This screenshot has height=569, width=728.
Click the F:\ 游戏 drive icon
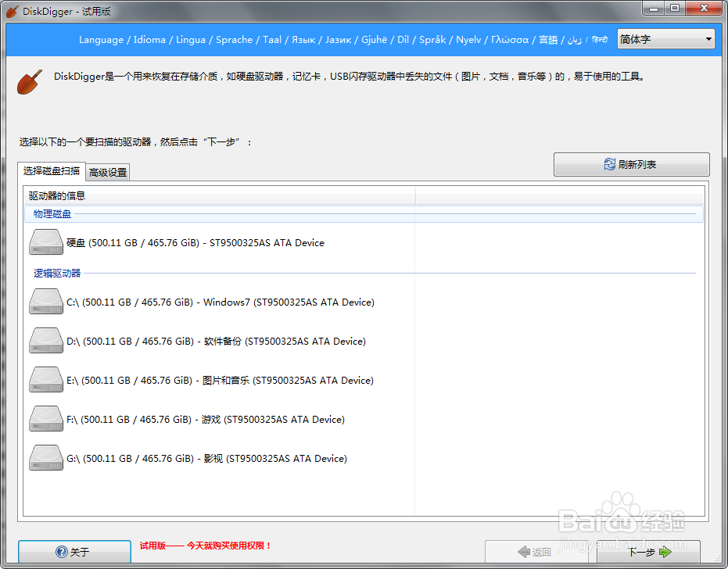pyautogui.click(x=46, y=419)
